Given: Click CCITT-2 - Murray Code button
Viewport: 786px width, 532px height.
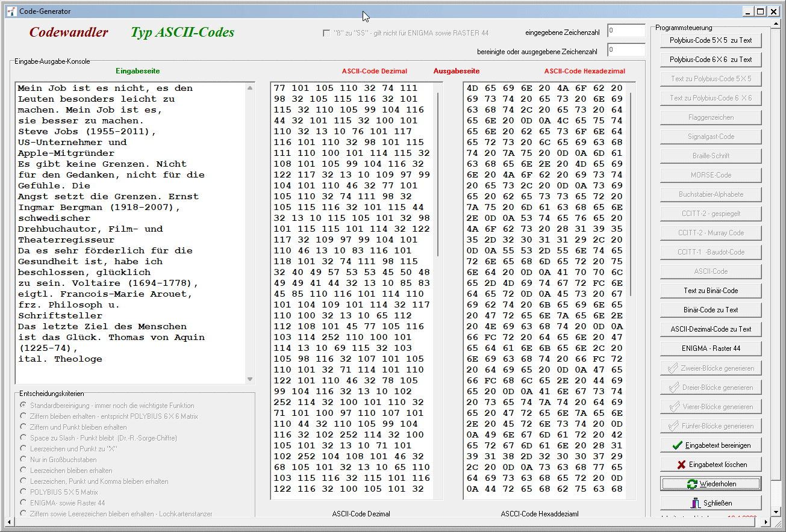Looking at the screenshot, I should [x=711, y=233].
